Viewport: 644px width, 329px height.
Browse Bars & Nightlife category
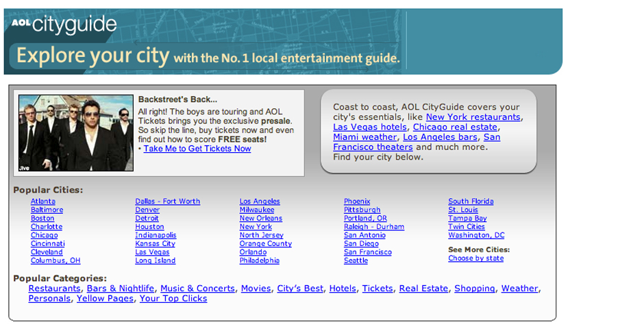(121, 289)
